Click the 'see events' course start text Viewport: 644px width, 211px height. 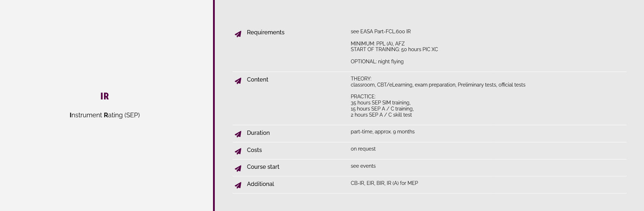(363, 166)
